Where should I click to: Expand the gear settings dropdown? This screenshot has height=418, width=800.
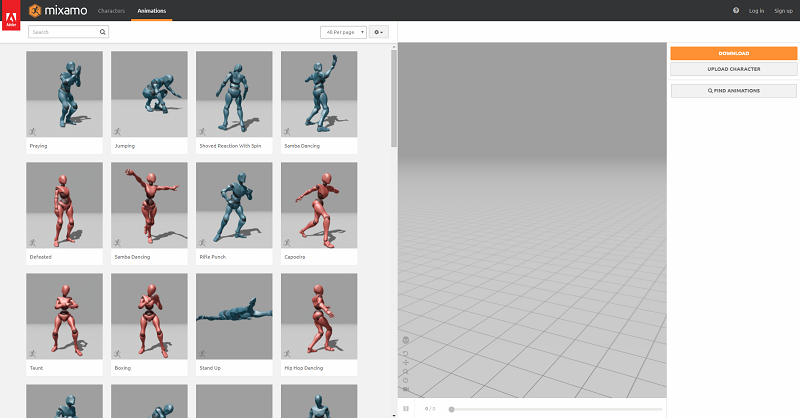(x=379, y=32)
